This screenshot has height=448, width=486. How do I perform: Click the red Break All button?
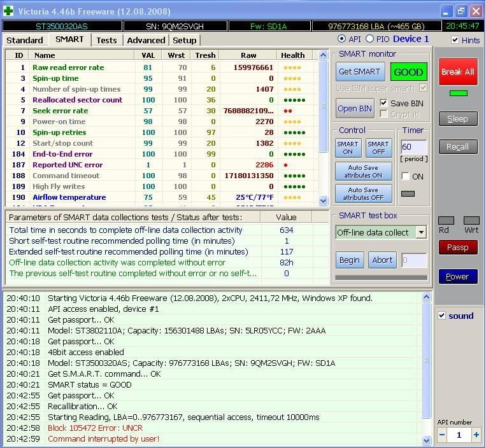point(458,71)
